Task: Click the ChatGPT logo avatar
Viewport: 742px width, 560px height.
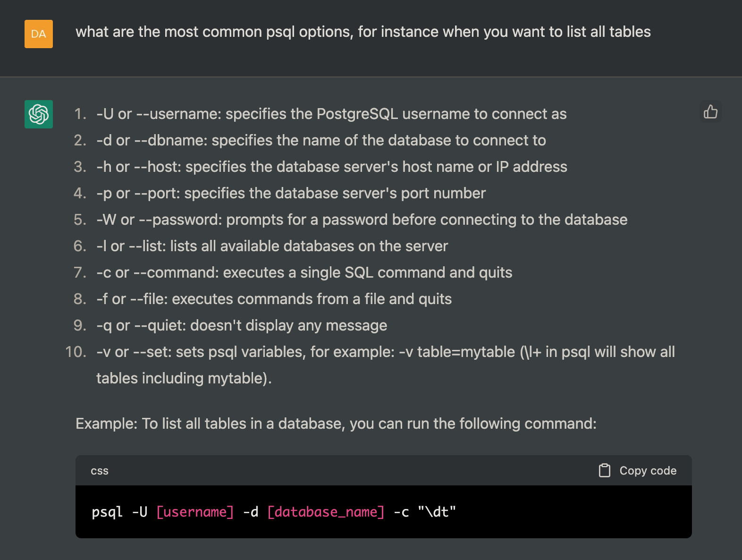Action: point(39,114)
